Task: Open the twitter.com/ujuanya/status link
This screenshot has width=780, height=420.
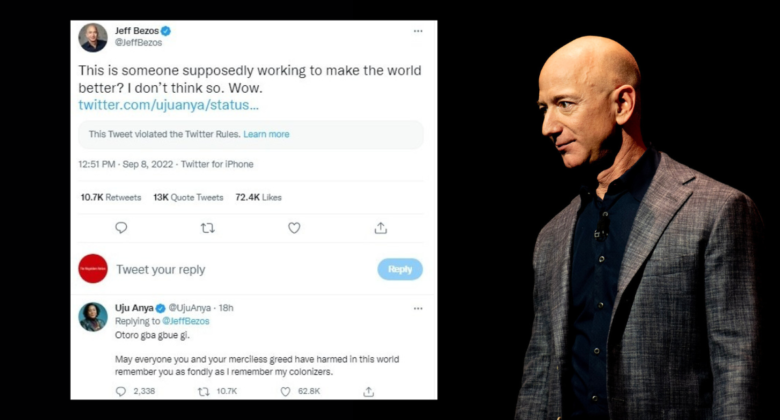Action: point(169,105)
